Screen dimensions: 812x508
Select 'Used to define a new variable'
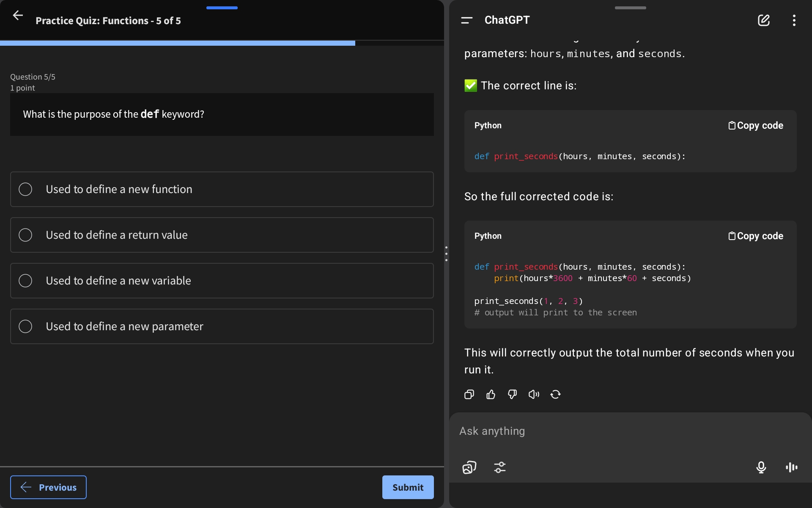pyautogui.click(x=25, y=281)
